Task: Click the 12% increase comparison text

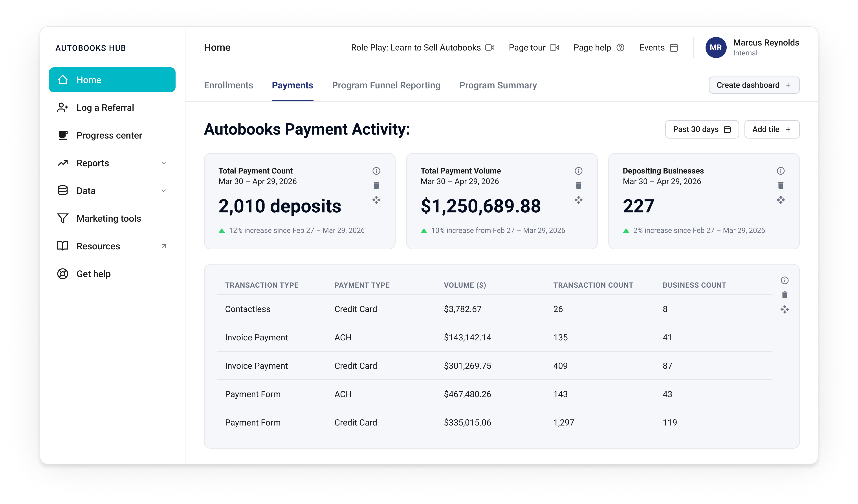Action: tap(296, 230)
